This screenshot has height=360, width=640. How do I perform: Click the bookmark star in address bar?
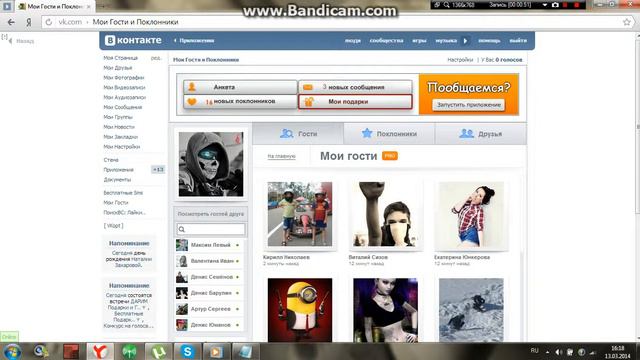627,22
